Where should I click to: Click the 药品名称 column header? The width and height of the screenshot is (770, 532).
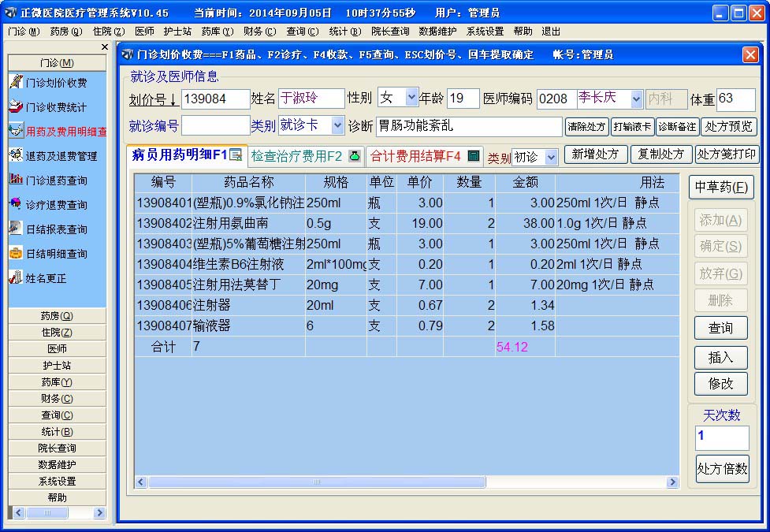248,182
